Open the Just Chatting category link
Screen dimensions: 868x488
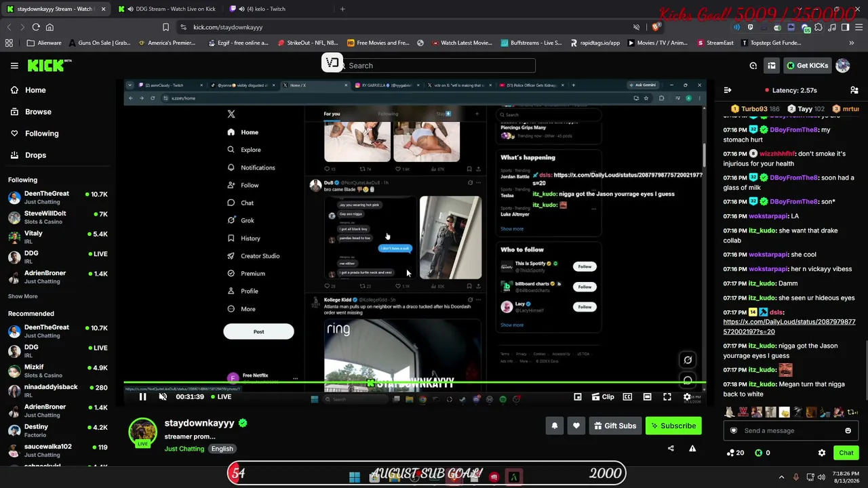[184, 449]
